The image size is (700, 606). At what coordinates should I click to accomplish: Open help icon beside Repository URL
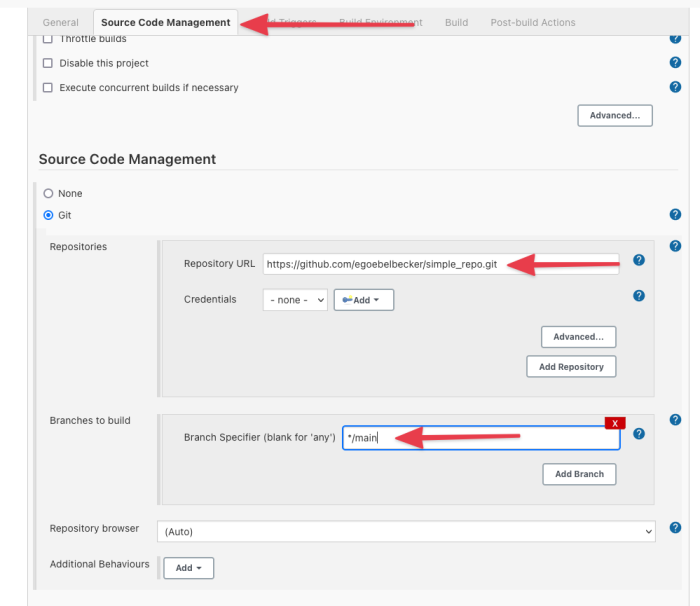click(639, 260)
